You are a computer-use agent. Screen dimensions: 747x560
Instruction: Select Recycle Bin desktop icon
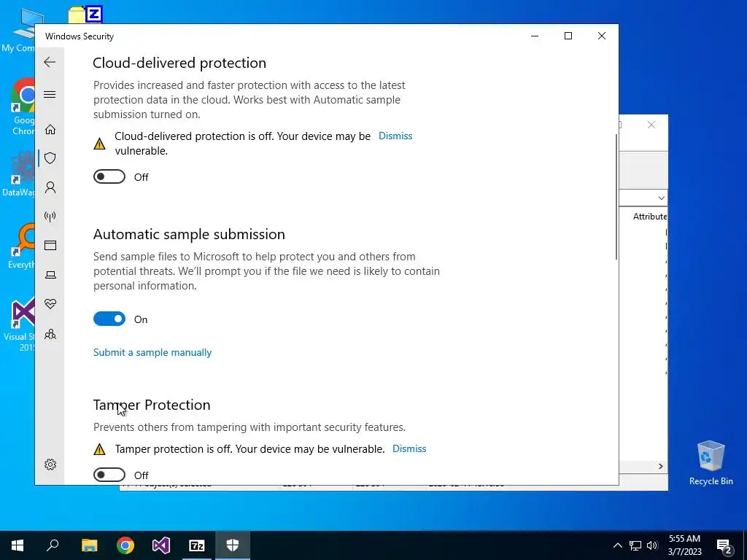click(711, 463)
